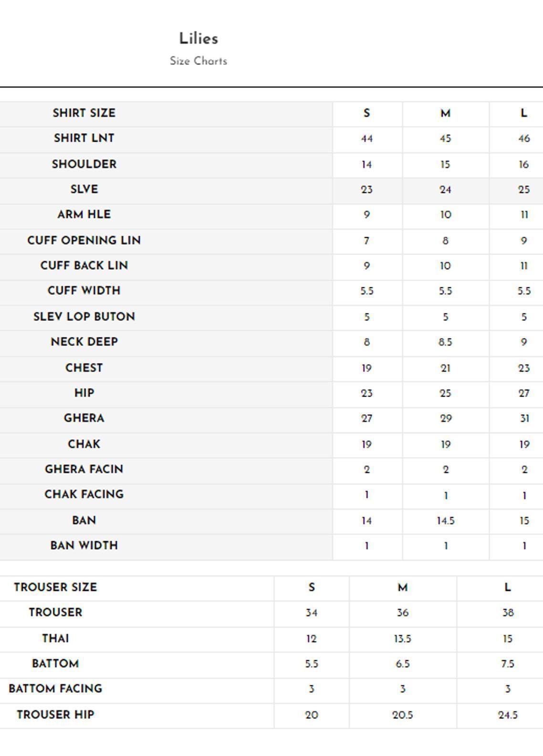Image resolution: width=543 pixels, height=756 pixels.
Task: Select the GHERA row label
Action: pos(84,418)
